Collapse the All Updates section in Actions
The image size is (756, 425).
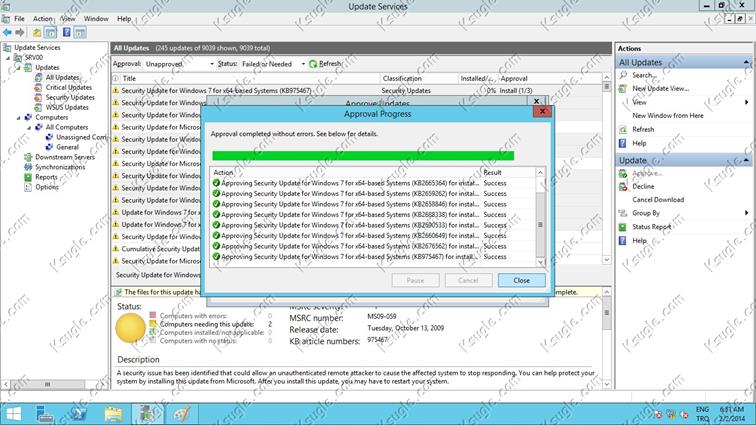[746, 62]
